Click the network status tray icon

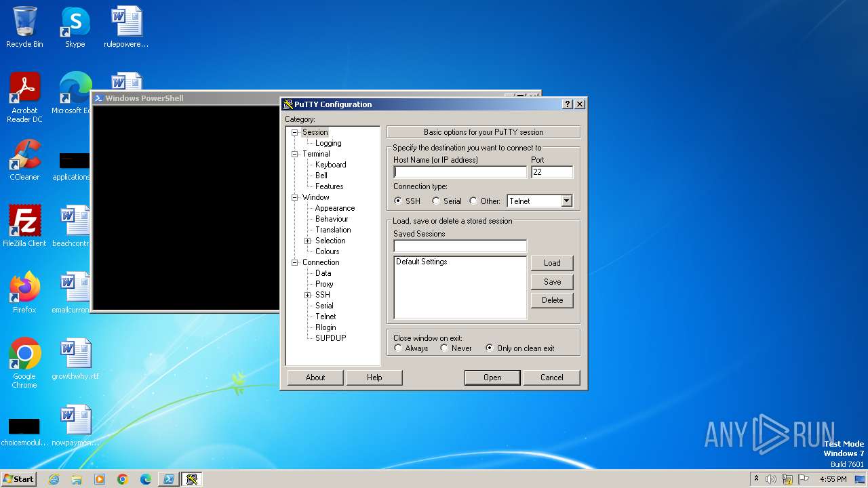pyautogui.click(x=787, y=479)
